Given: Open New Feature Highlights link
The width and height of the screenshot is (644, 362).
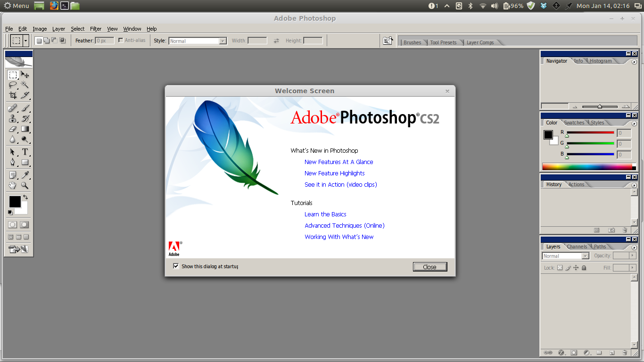Looking at the screenshot, I should pos(334,173).
